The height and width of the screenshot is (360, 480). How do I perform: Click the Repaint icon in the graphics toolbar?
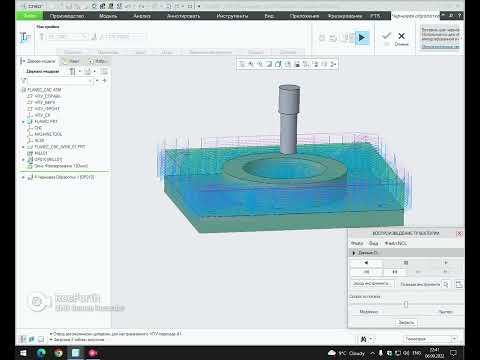click(269, 64)
